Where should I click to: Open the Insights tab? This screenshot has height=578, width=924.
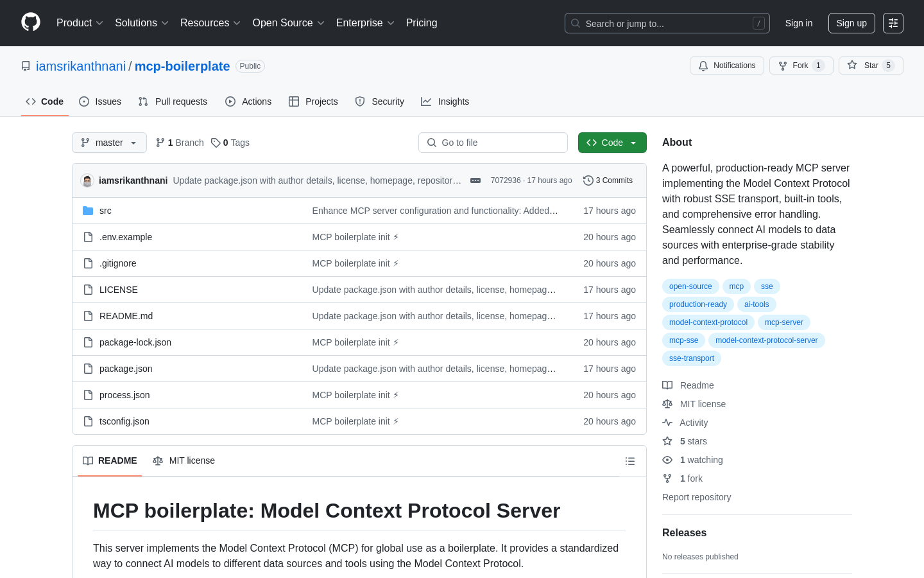click(445, 101)
